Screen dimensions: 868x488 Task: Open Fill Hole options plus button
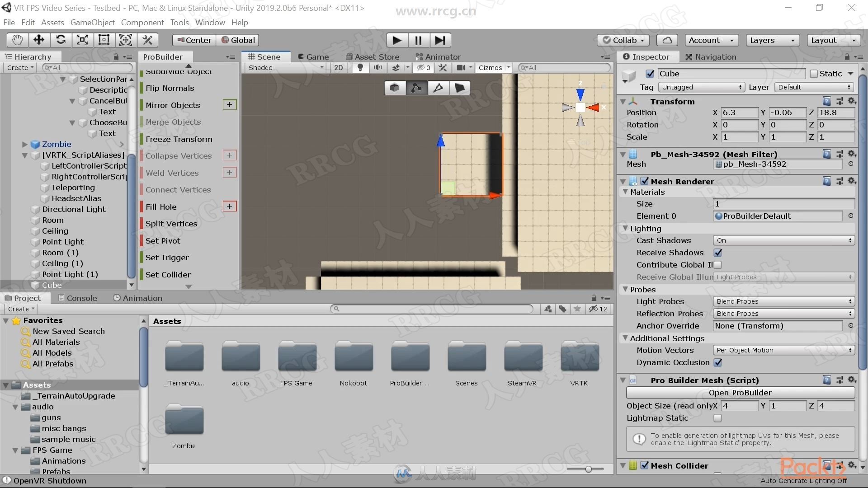[x=230, y=206]
